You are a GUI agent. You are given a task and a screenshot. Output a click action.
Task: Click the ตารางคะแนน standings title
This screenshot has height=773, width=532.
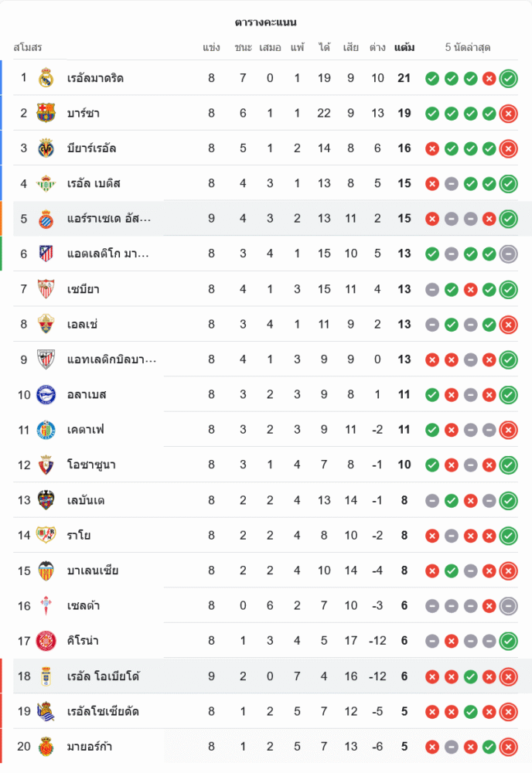click(266, 22)
